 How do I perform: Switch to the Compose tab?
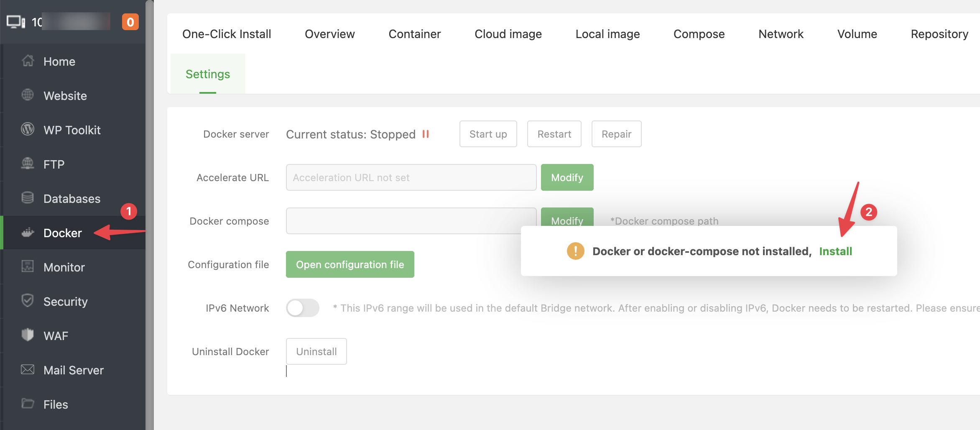[699, 34]
